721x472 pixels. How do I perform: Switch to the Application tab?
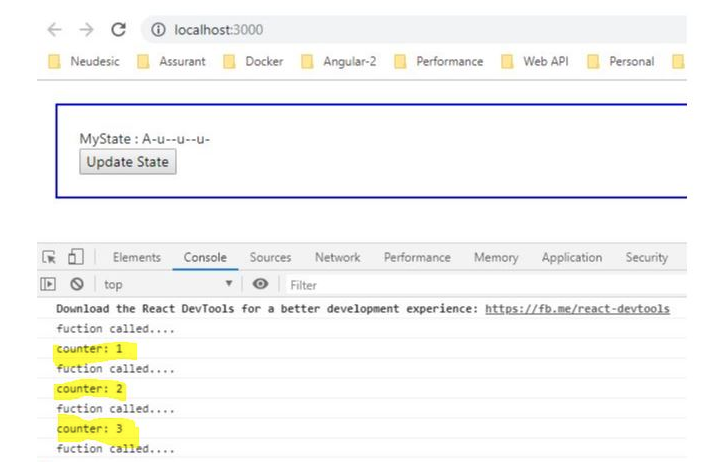click(572, 258)
